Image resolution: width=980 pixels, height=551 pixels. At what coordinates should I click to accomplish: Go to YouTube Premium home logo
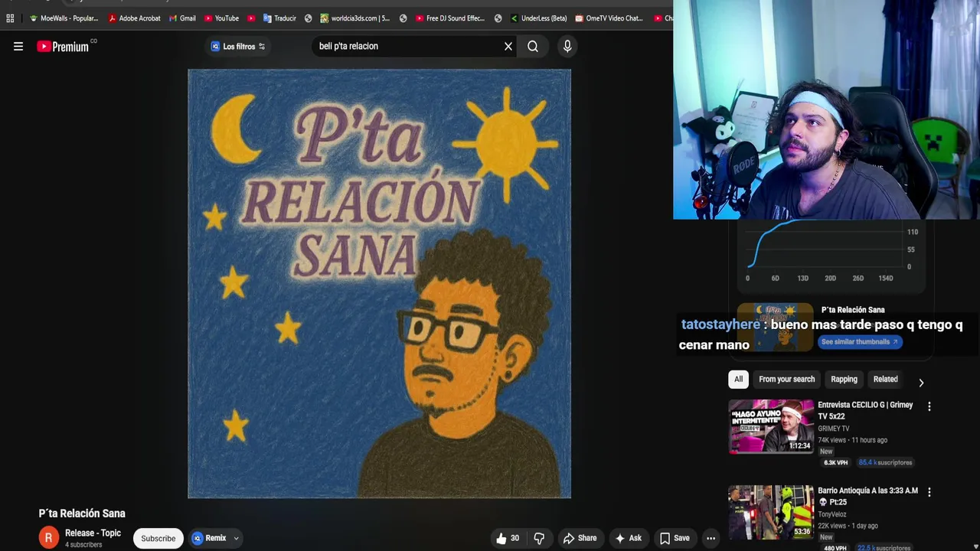click(63, 47)
